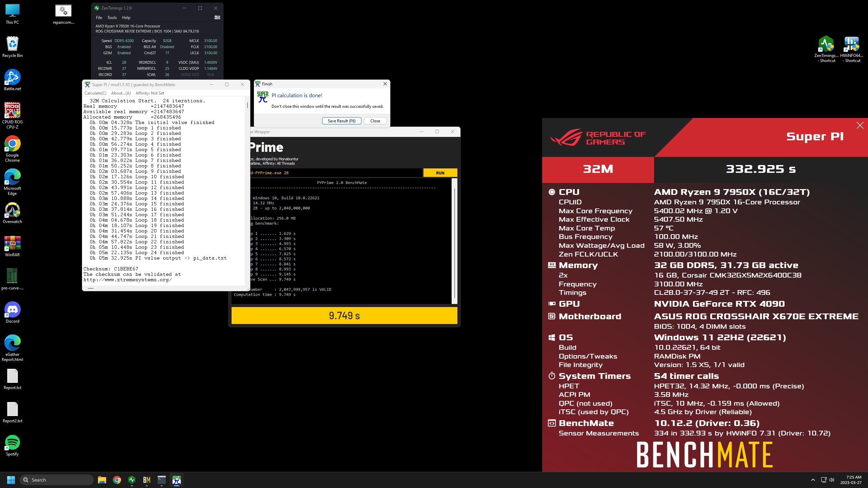The width and height of the screenshot is (868, 488).
Task: Click the ZenTimings screenshot camera icon
Action: [217, 17]
